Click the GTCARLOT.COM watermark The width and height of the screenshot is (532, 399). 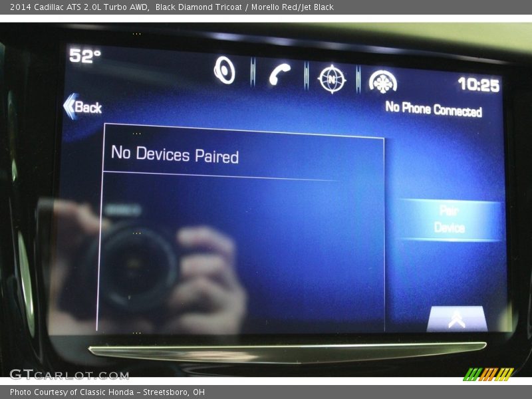point(69,374)
